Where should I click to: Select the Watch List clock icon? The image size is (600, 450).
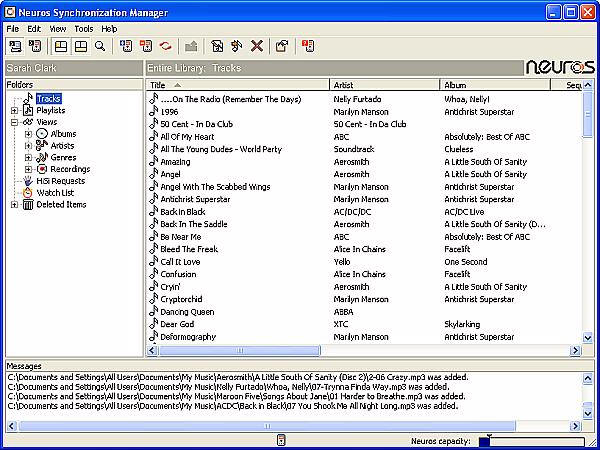click(27, 192)
